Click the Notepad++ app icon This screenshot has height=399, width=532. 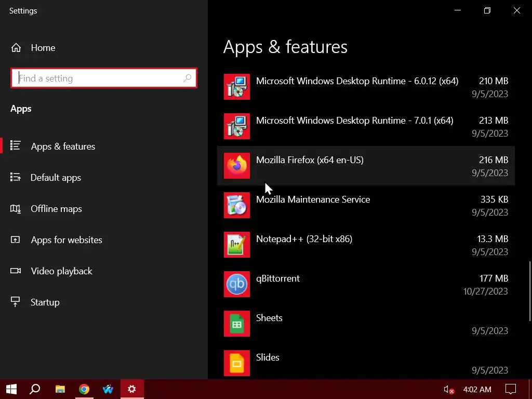(237, 245)
